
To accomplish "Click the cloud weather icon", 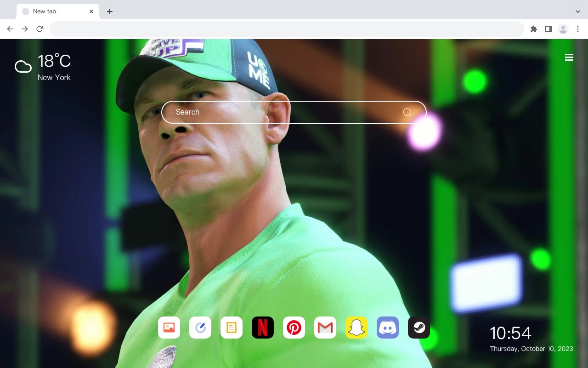I will (23, 67).
